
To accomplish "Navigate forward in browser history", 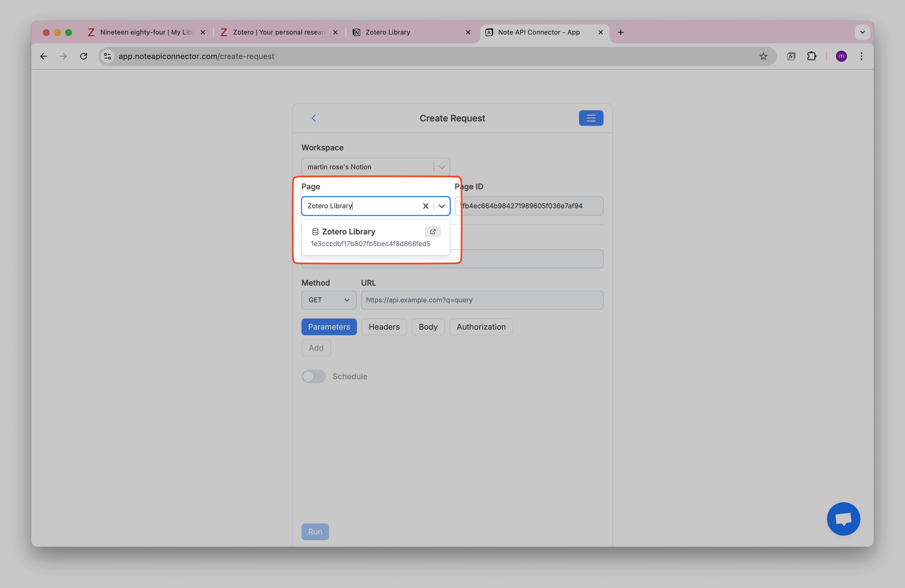I will point(64,56).
